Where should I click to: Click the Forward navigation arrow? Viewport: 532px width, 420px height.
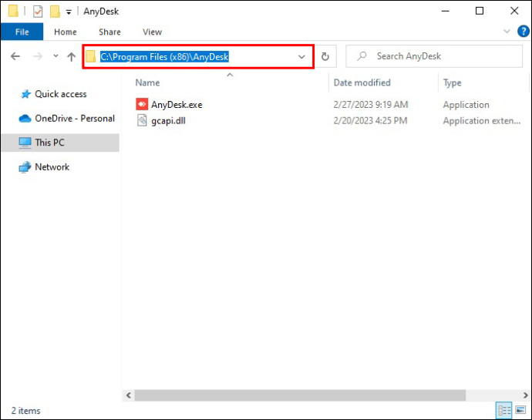[38, 56]
